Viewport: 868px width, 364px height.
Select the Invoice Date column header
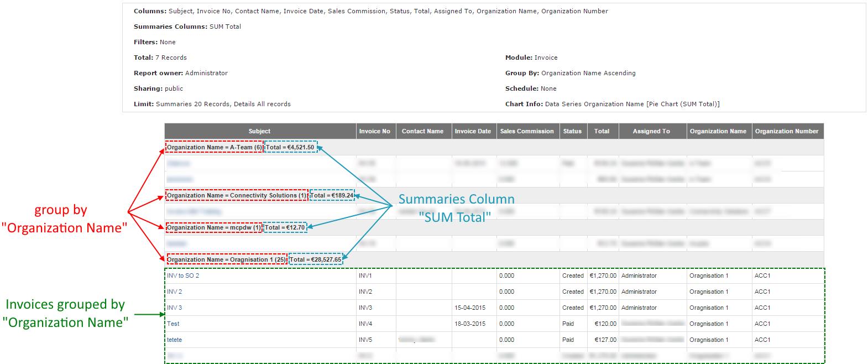click(473, 131)
